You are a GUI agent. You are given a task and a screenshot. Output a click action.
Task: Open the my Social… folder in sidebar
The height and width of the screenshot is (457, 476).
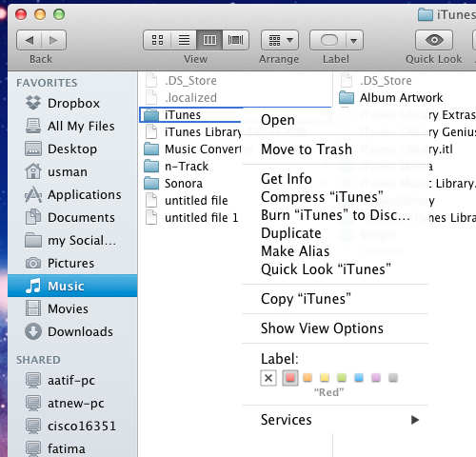point(72,240)
